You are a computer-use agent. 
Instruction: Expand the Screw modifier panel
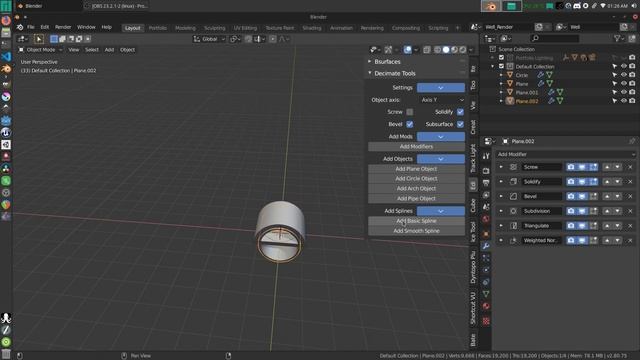click(501, 167)
